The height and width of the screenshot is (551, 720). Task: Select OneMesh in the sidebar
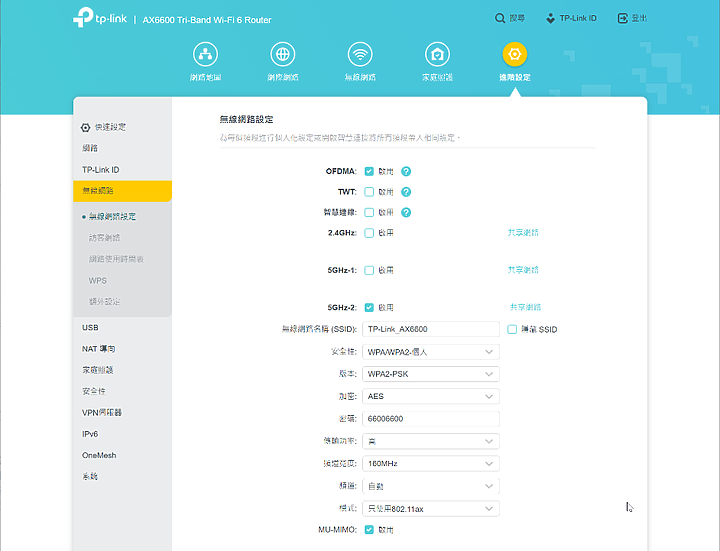click(99, 455)
